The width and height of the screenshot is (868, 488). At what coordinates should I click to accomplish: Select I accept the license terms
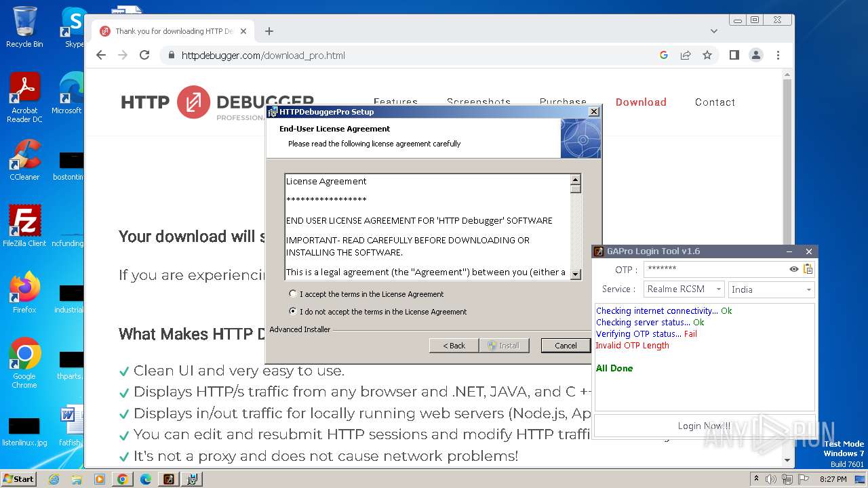pyautogui.click(x=293, y=293)
